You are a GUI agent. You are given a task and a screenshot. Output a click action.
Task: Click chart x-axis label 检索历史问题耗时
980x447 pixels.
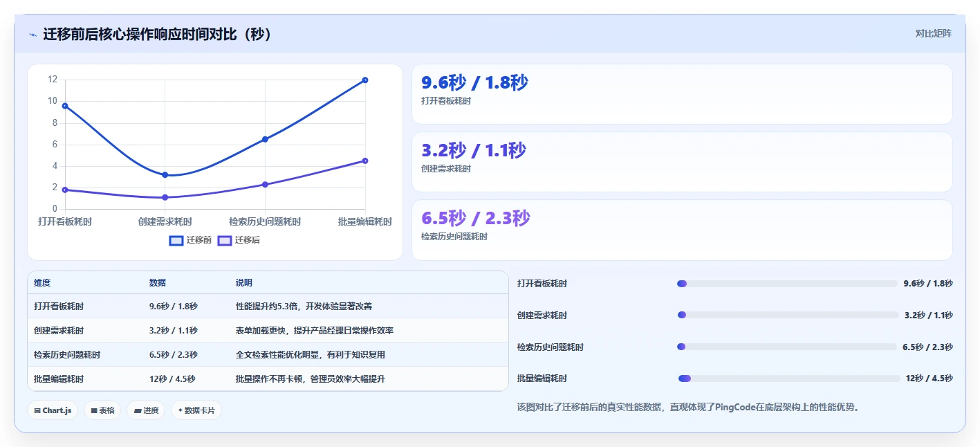tap(265, 222)
